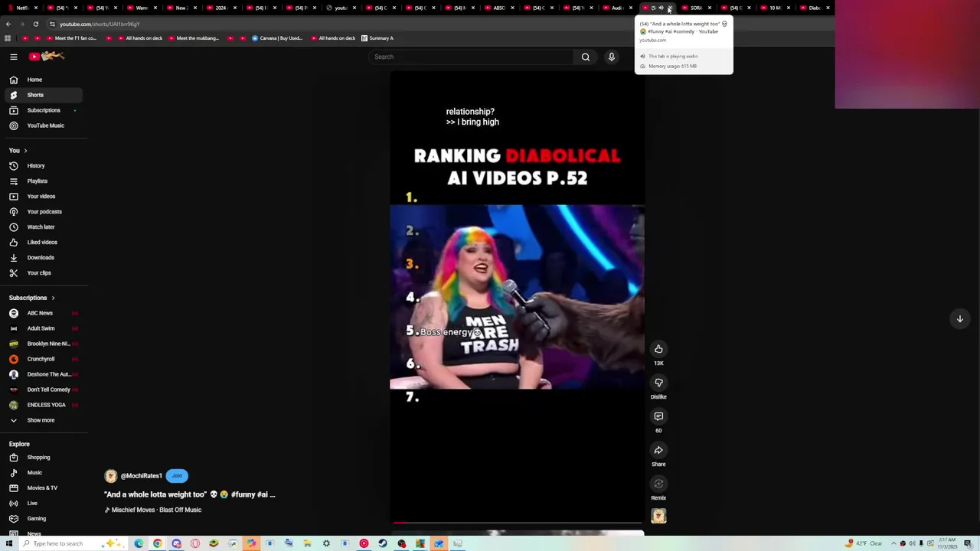Open the Watch later list
This screenshot has height=551, width=980.
(x=42, y=227)
